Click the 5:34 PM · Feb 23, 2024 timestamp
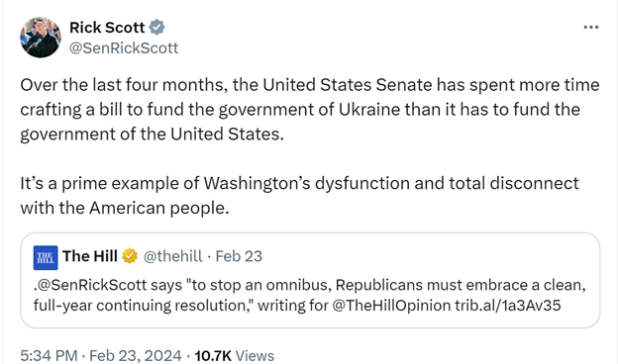The image size is (618, 364). coord(101,356)
